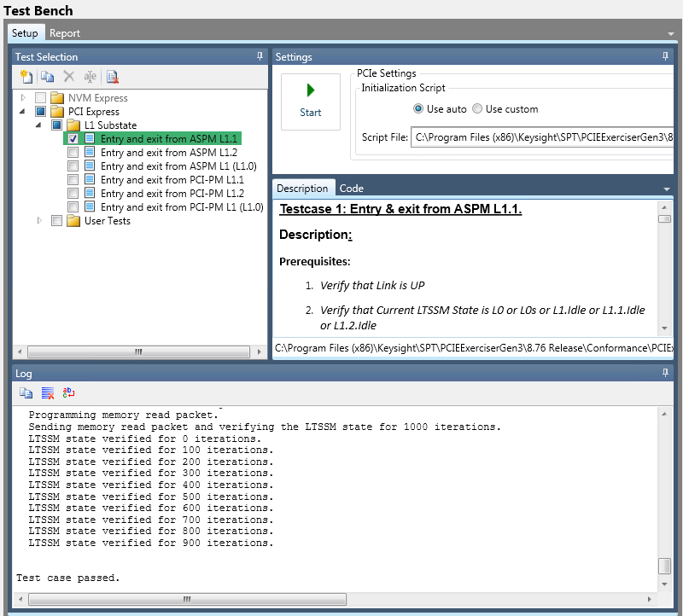Select the Use custom radio option

point(478,109)
